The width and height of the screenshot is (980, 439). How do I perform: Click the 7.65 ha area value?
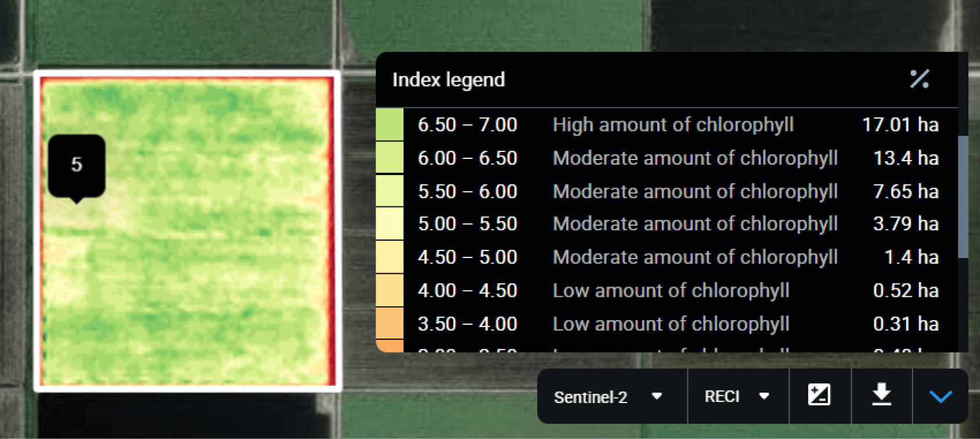[x=906, y=191]
